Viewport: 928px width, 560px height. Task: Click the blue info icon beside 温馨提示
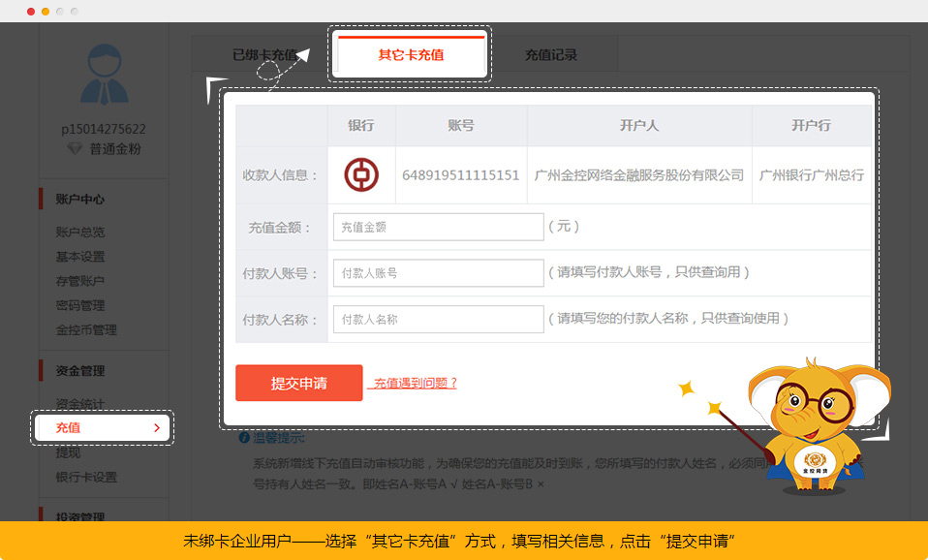(x=244, y=439)
